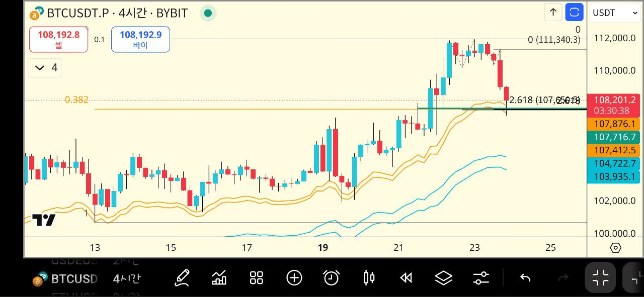The width and height of the screenshot is (644, 297).
Task: Click the 112,000.0 price axis value
Action: tap(615, 38)
